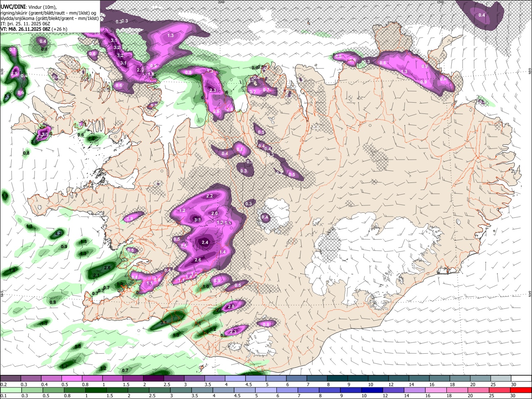Click the dull purple 0.2 swatch in snow legend
Viewport: 532px width, 399px height.
click(x=10, y=379)
